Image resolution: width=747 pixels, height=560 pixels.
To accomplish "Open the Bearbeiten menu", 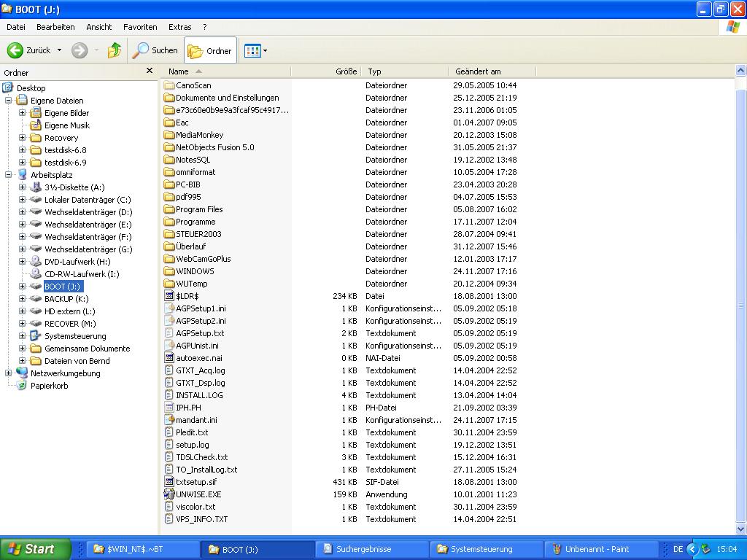I will [55, 27].
